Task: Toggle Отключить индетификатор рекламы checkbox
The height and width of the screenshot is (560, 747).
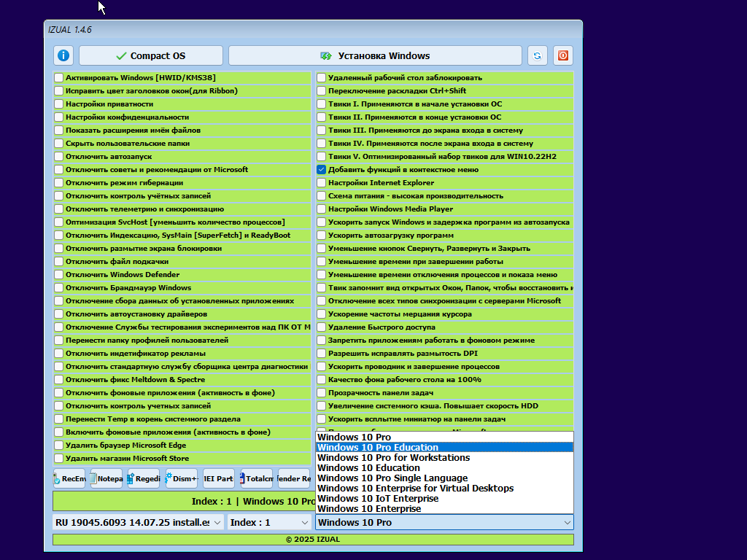Action: click(x=58, y=354)
